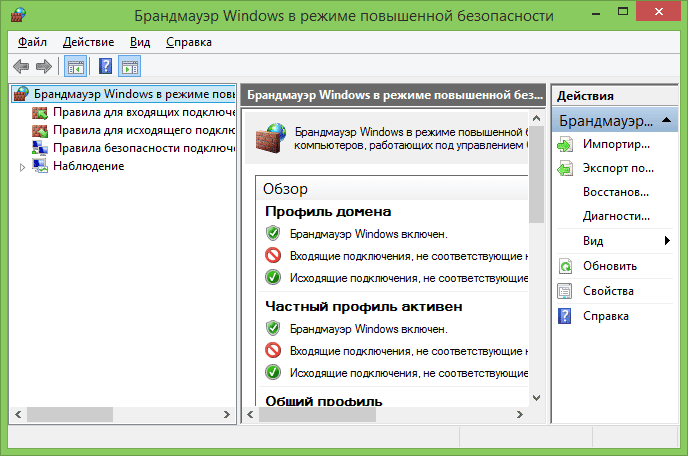Click the outbound rules brick-wall icon
The height and width of the screenshot is (456, 688).
(x=40, y=130)
